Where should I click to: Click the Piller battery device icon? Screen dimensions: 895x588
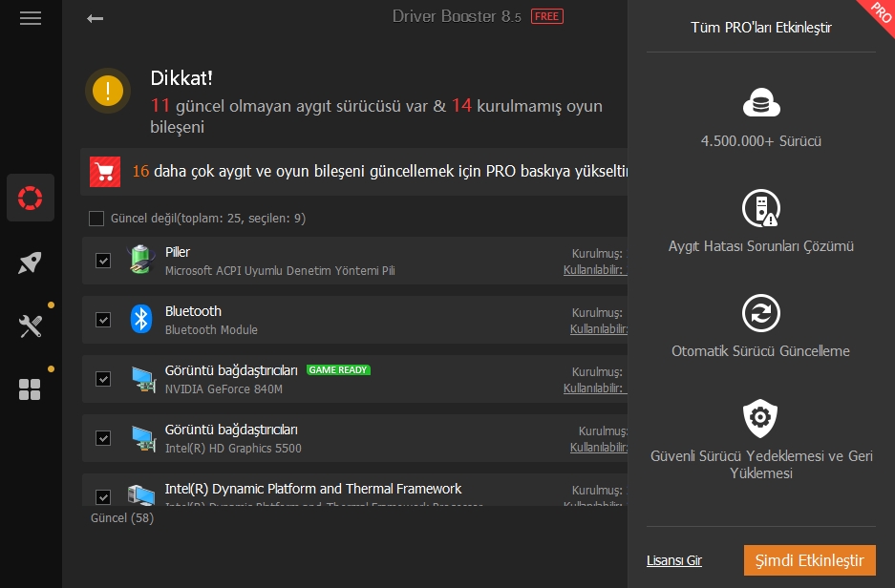[x=141, y=260]
